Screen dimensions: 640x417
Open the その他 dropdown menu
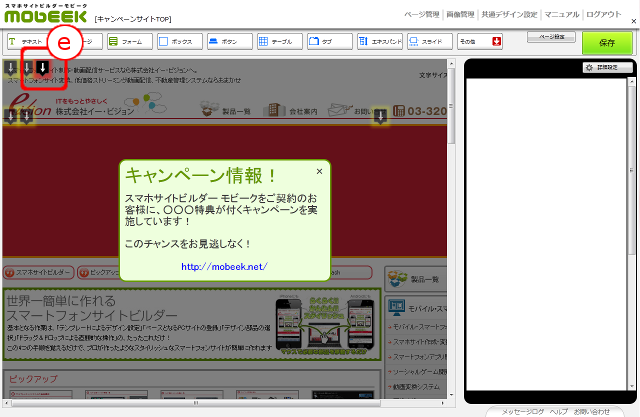pos(478,42)
